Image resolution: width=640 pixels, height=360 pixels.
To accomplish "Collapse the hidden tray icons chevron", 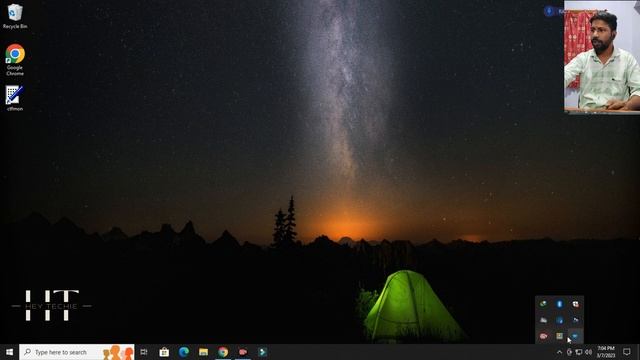I will pyautogui.click(x=560, y=352).
